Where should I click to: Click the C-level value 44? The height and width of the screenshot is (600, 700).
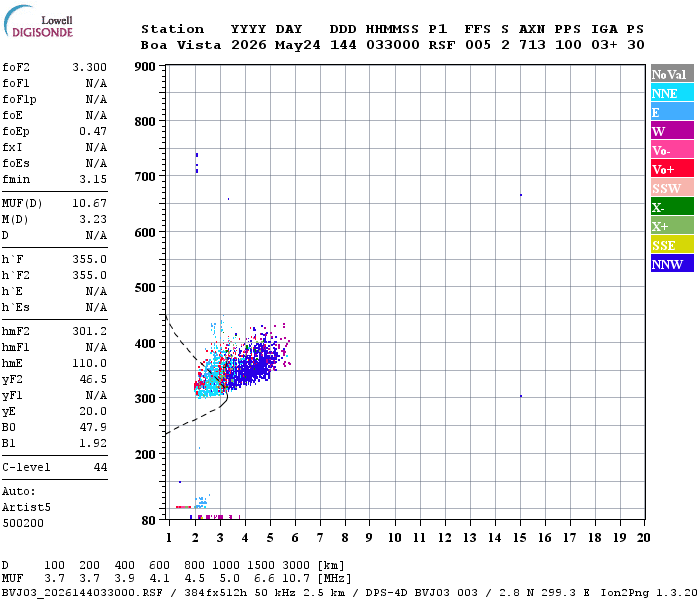point(100,467)
